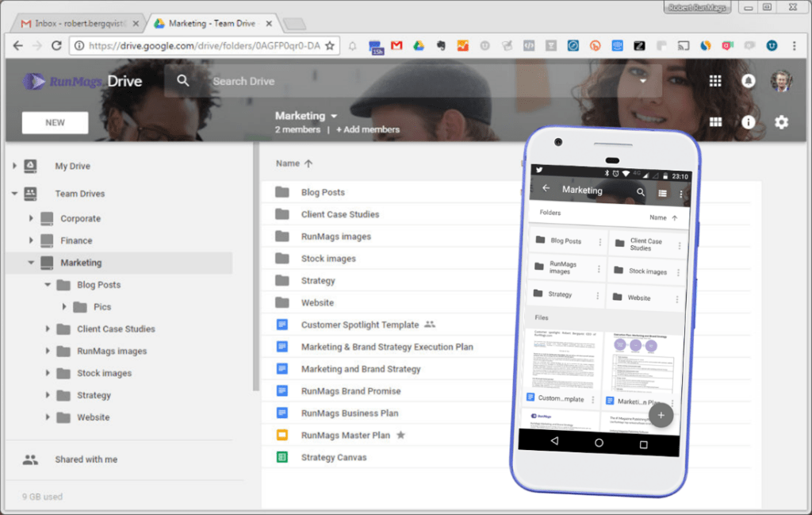The image size is (812, 515).
Task: Collapse the Blog Posts folder tree
Action: point(47,284)
